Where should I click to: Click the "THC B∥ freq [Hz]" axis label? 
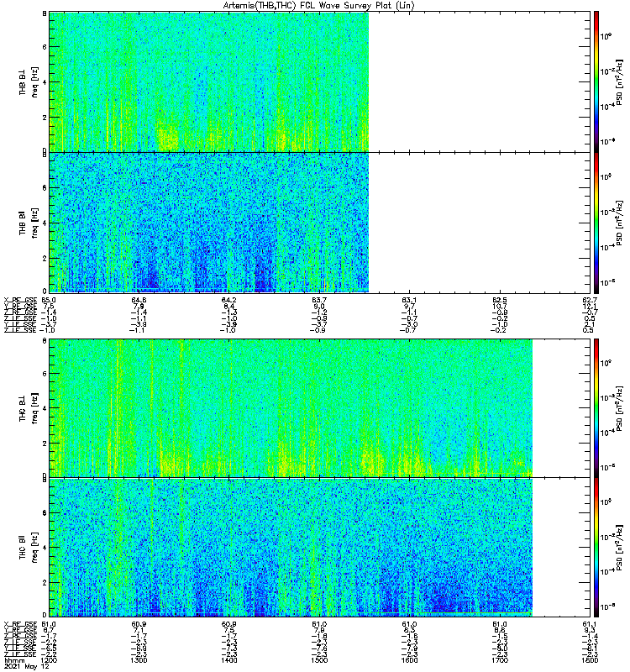click(29, 547)
